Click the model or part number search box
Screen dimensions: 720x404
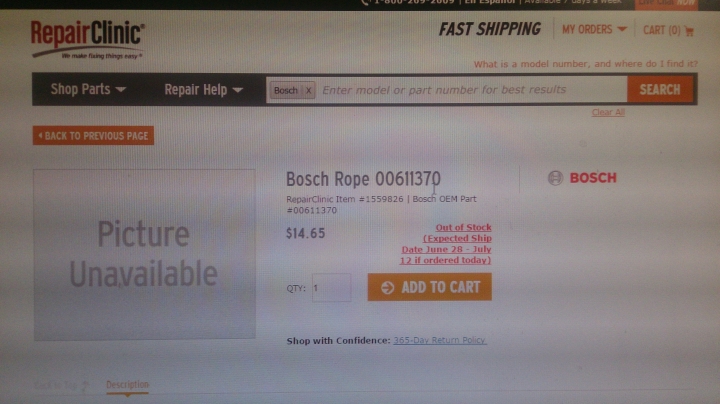(472, 90)
